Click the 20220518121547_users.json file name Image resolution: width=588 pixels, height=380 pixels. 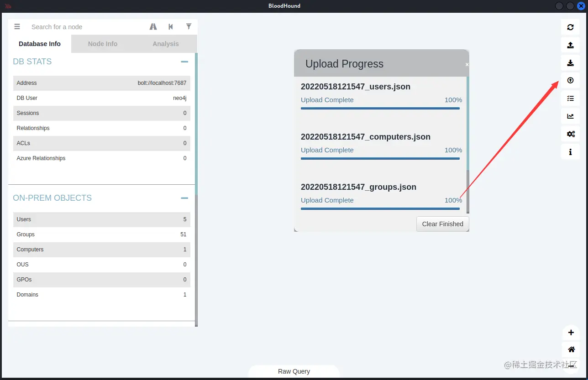tap(356, 87)
